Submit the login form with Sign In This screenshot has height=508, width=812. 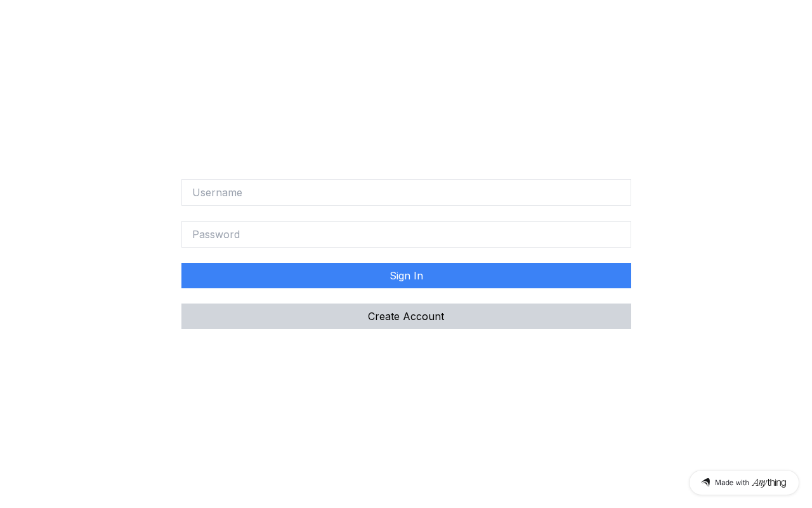[406, 276]
